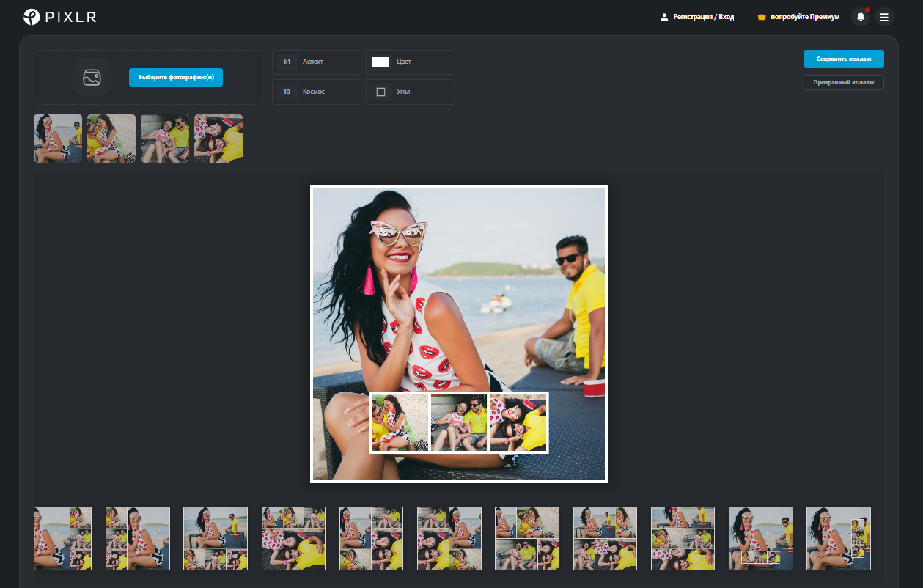
Task: Click the premium crown icon
Action: [762, 17]
